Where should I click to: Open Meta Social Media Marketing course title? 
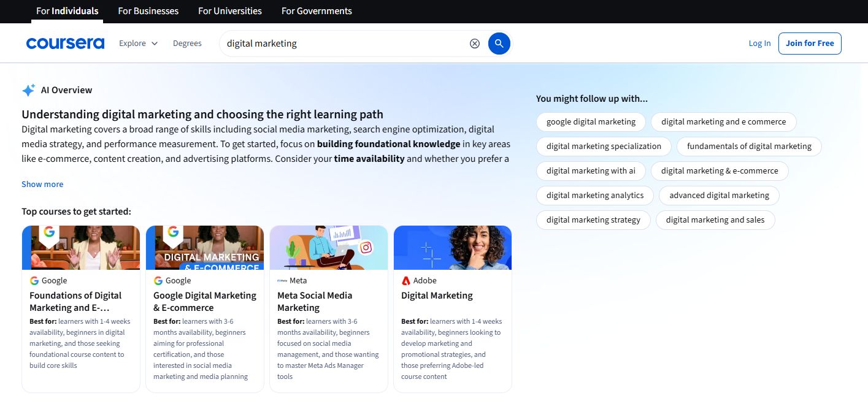tap(315, 302)
